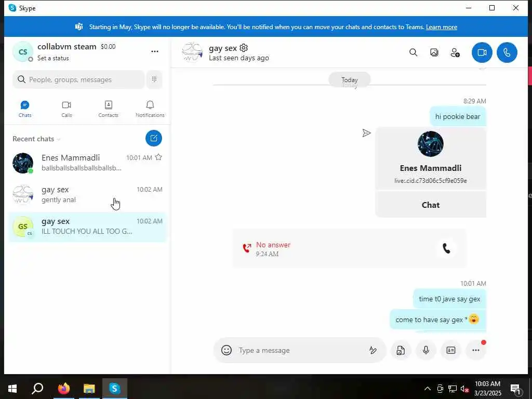
Task: Click the More options ellipsis beside profile
Action: click(155, 51)
